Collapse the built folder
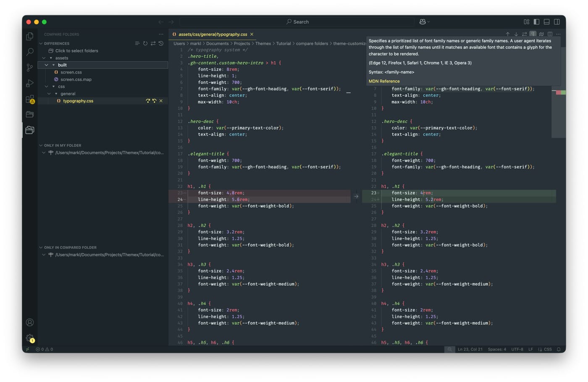 point(47,65)
